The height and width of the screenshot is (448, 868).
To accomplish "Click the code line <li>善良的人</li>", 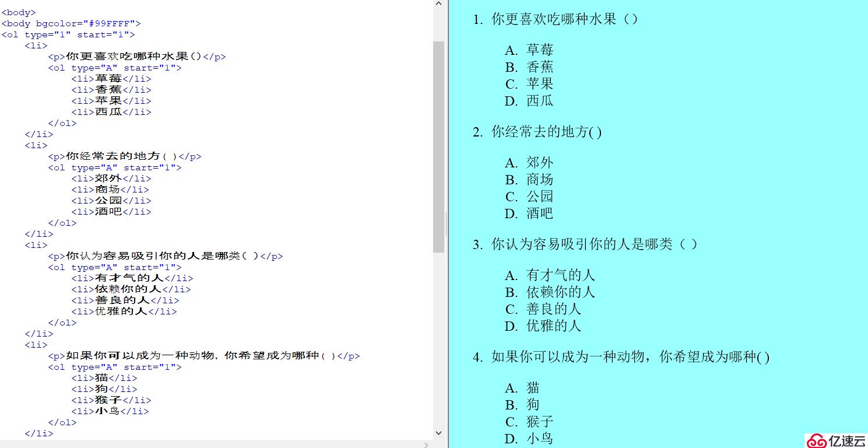I will 125,300.
